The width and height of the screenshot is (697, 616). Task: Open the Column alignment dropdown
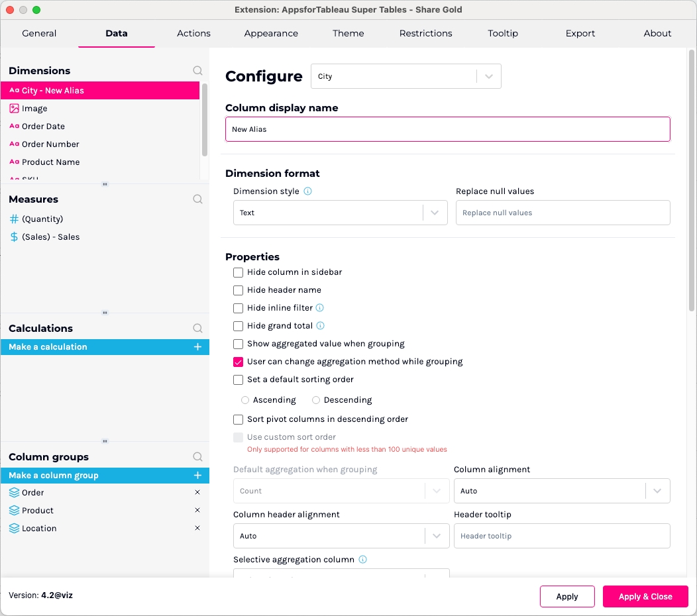[561, 491]
